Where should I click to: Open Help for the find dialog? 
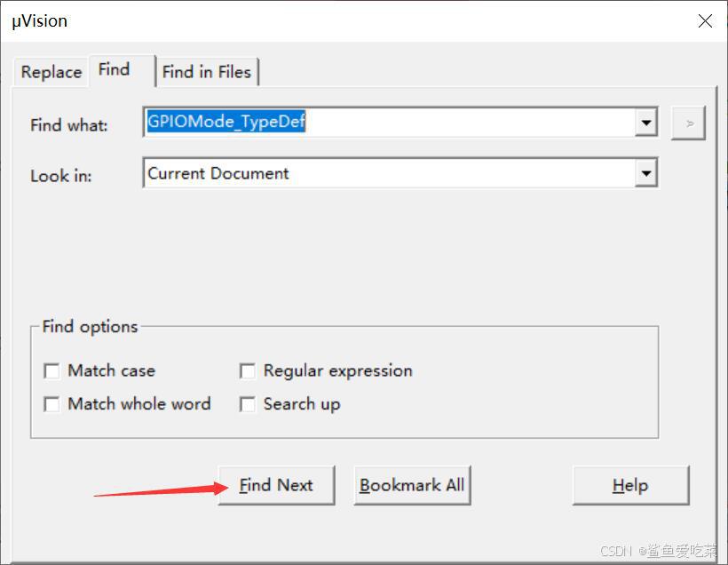pos(630,485)
